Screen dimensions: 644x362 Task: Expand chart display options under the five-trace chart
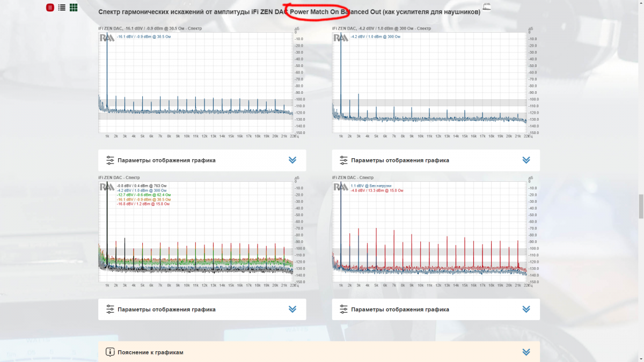(x=292, y=309)
